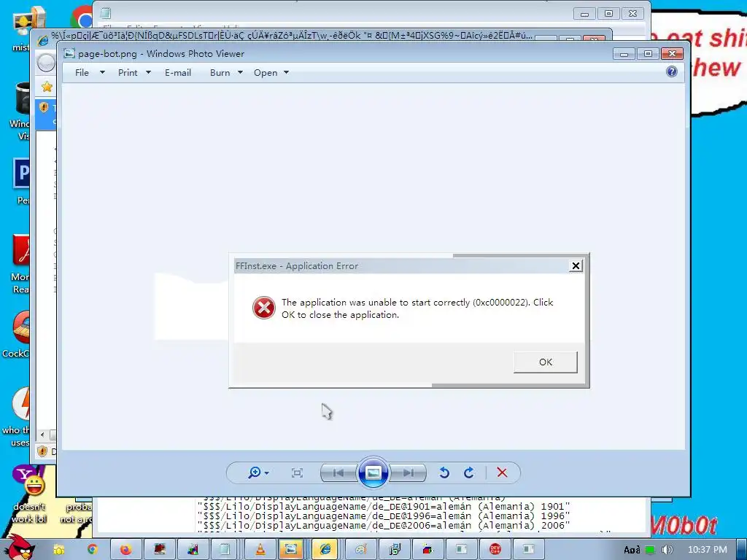Open the Chrome desktop icon
The image size is (747, 560).
[x=82, y=19]
